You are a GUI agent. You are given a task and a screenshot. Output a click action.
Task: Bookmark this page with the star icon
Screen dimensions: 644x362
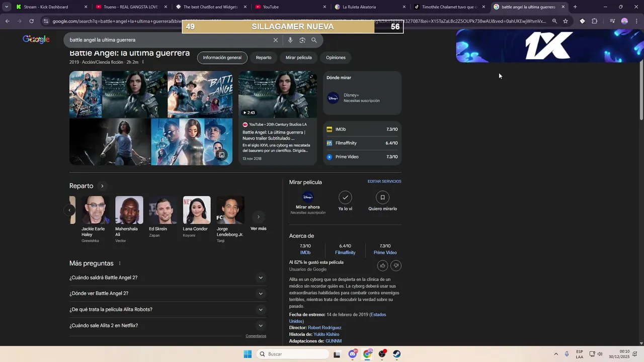(x=566, y=21)
